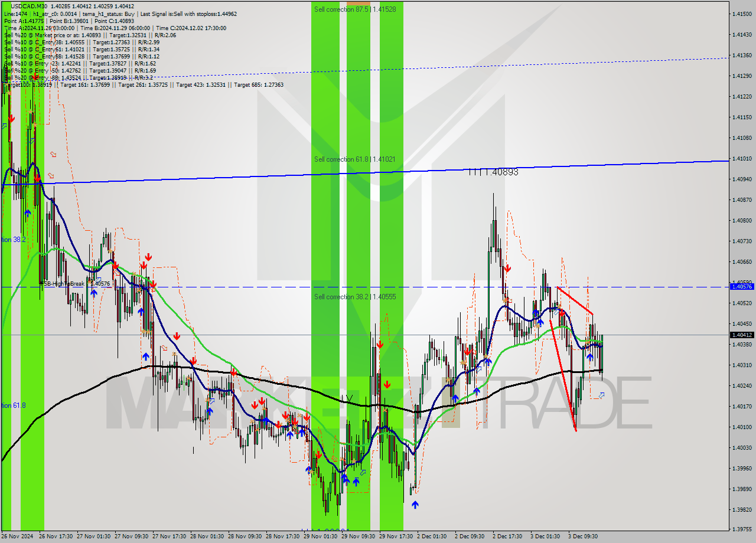
Task: Click the '3 Dec 09:30' time label
Action: click(x=583, y=537)
